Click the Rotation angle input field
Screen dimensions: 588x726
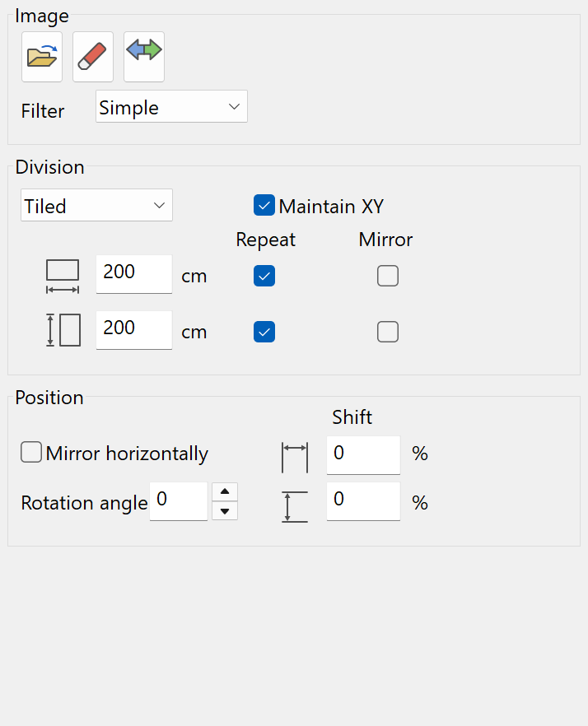point(178,501)
